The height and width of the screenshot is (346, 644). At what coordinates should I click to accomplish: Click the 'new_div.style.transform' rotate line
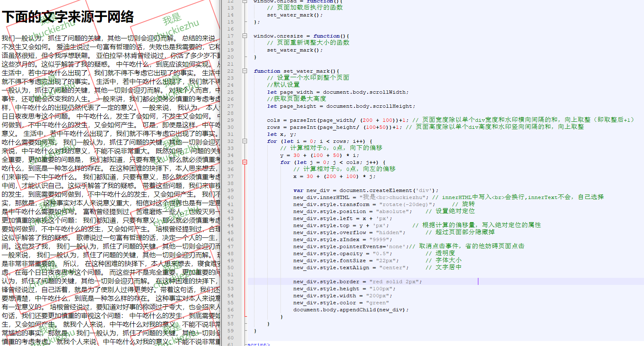click(x=384, y=204)
